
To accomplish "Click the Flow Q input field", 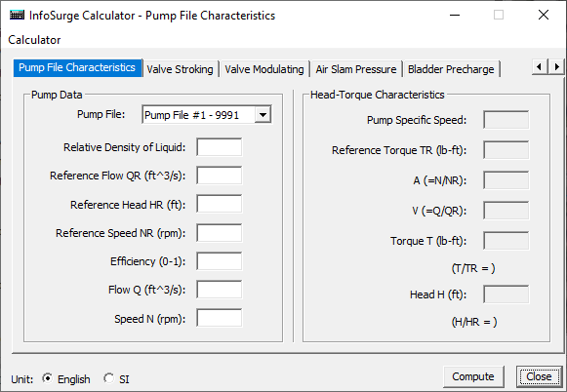I will pyautogui.click(x=220, y=290).
